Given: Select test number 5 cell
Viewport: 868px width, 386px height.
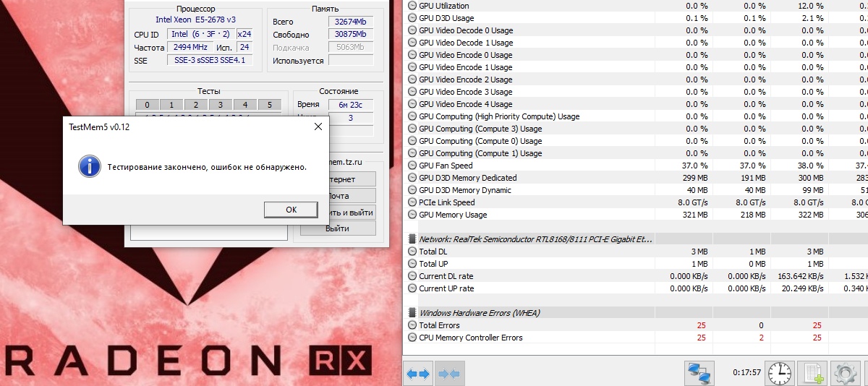Looking at the screenshot, I should pyautogui.click(x=269, y=105).
